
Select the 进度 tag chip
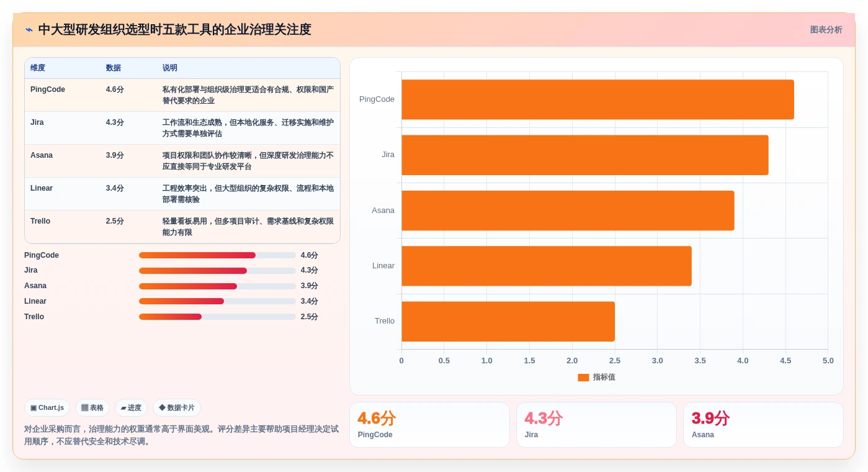[x=131, y=408]
